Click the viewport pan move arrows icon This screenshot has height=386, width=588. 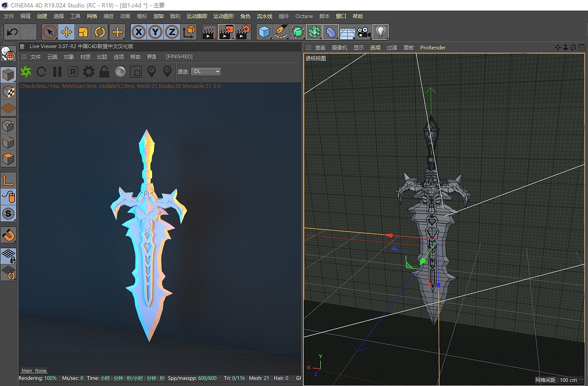click(558, 48)
